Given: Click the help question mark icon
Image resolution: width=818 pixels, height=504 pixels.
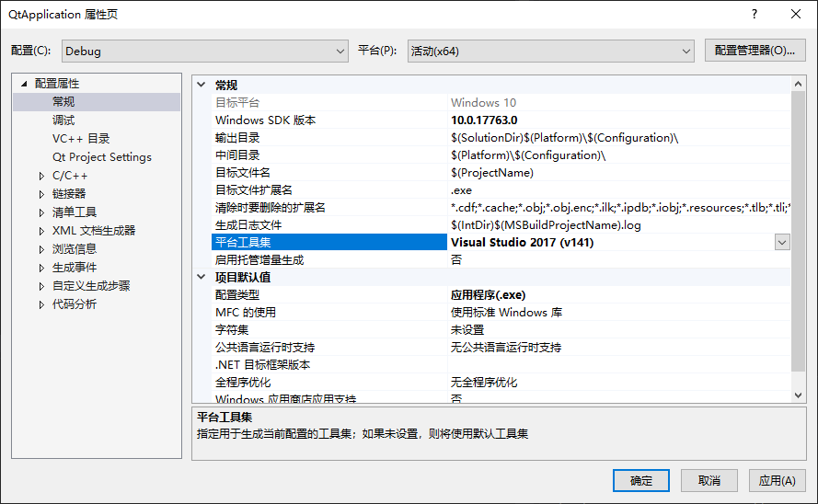Looking at the screenshot, I should tap(755, 14).
